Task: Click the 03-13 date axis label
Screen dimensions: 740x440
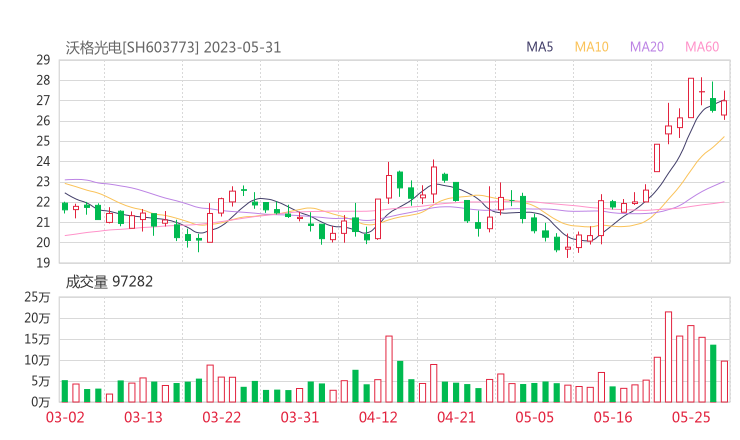Action: 143,417
